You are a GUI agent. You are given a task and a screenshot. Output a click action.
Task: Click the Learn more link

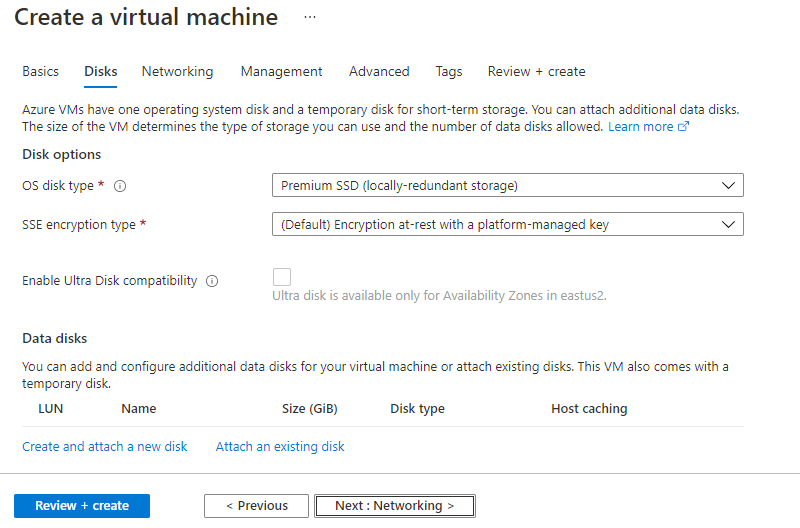pos(640,127)
